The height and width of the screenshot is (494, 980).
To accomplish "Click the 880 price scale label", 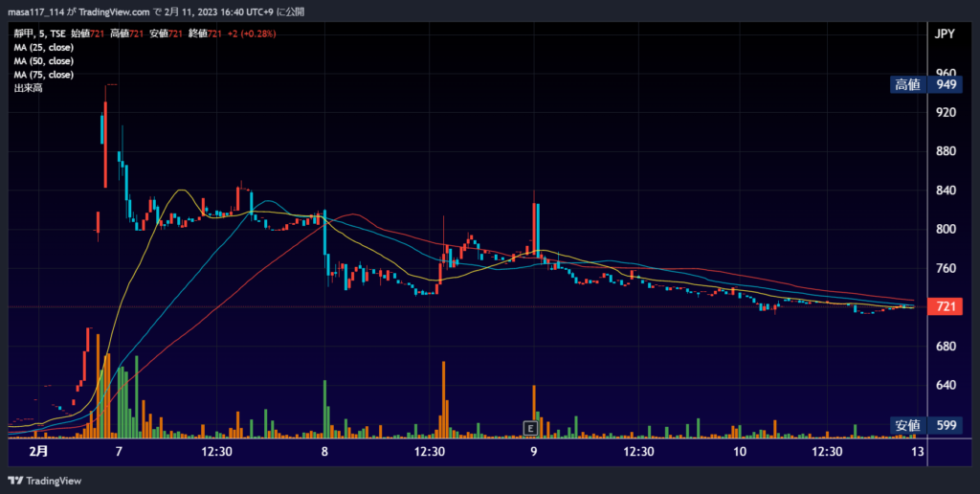I will (946, 151).
